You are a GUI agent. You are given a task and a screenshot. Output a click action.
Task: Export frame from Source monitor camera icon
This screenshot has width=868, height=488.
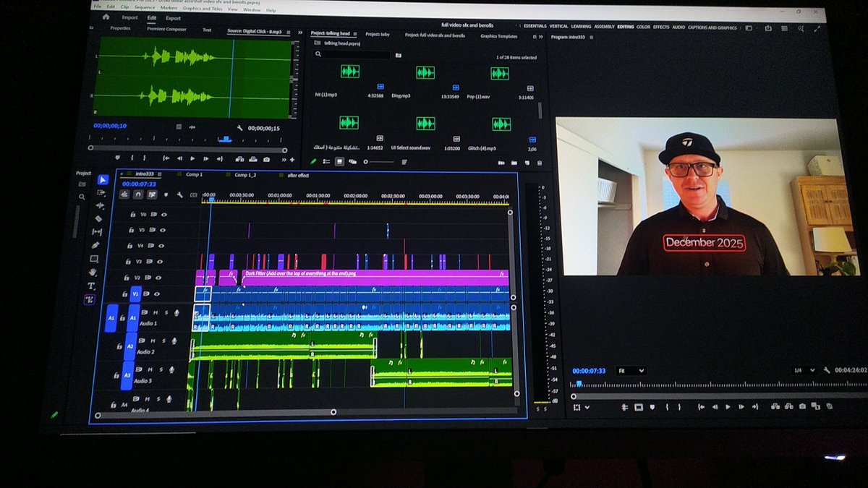point(267,159)
